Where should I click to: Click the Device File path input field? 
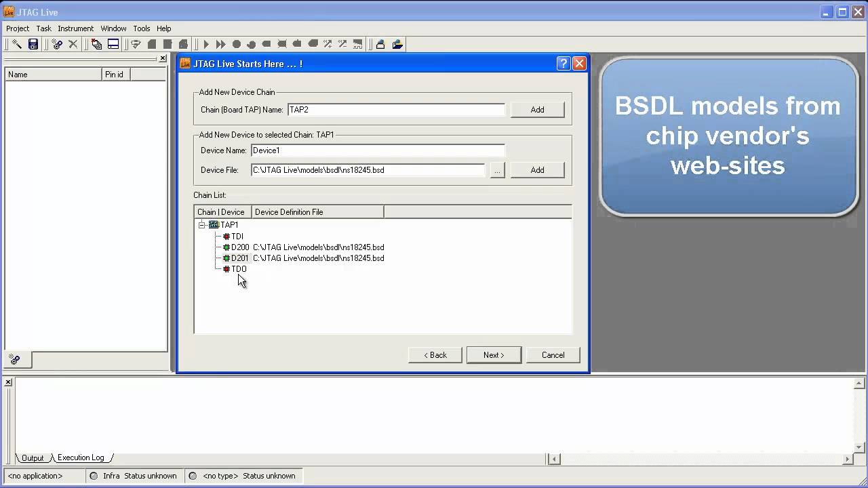click(368, 170)
